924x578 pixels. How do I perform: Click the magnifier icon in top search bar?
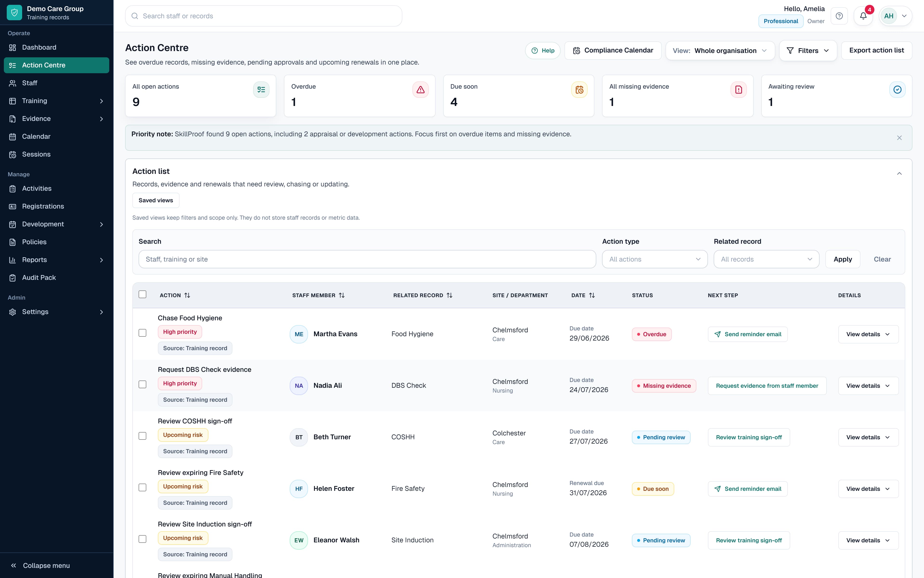135,16
